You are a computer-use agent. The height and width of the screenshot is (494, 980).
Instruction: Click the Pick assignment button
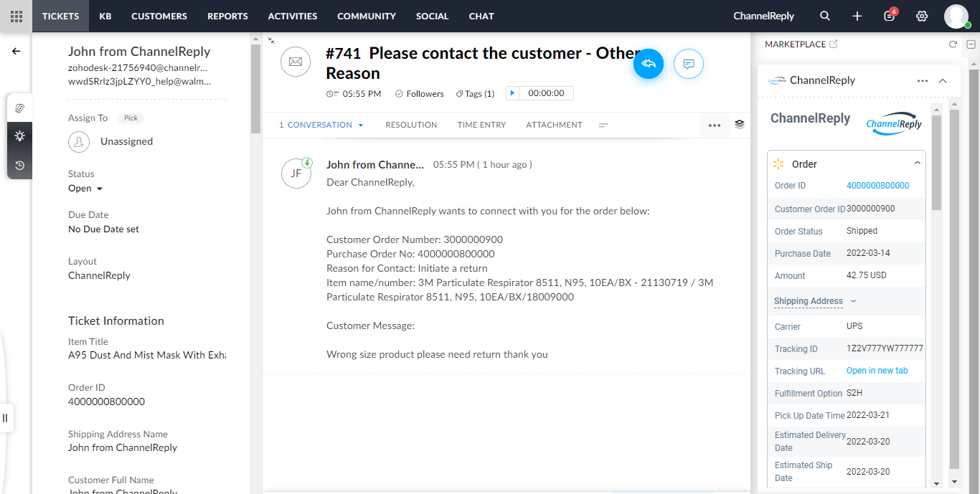tap(131, 118)
